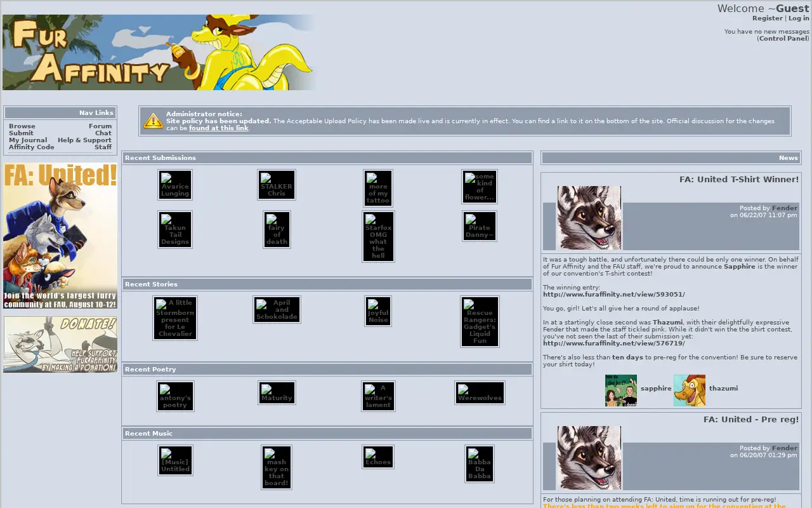
Task: Click the Log in link
Action: [799, 18]
